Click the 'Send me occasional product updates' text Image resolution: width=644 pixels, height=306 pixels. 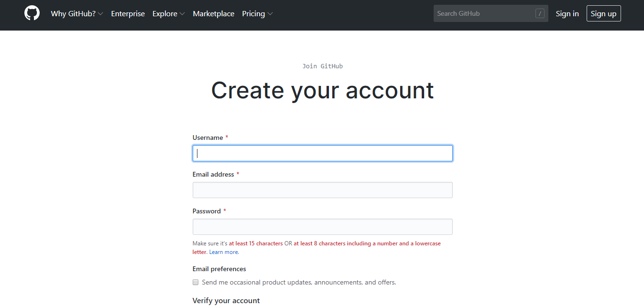tap(299, 282)
